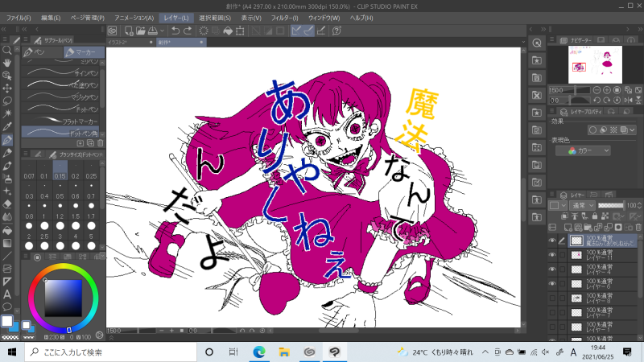This screenshot has width=644, height=362.
Task: Expand the layer effect dropdown arrow
Action: 632,130
